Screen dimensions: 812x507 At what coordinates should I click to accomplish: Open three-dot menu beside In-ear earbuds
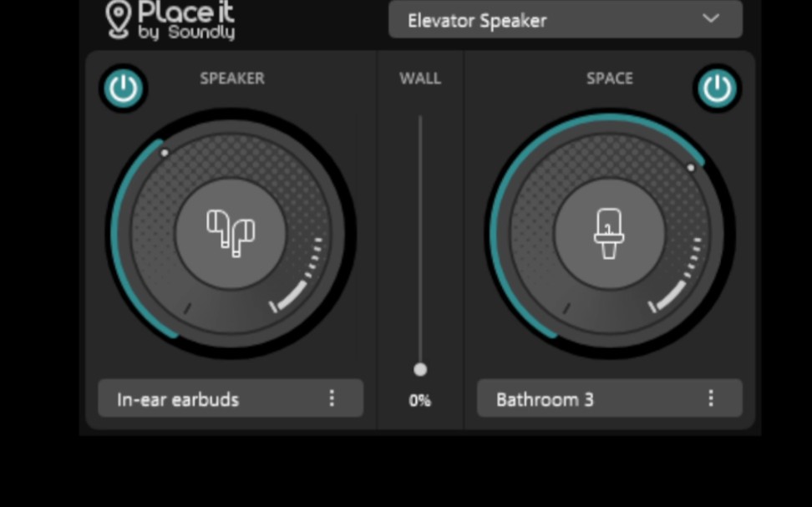pyautogui.click(x=332, y=398)
